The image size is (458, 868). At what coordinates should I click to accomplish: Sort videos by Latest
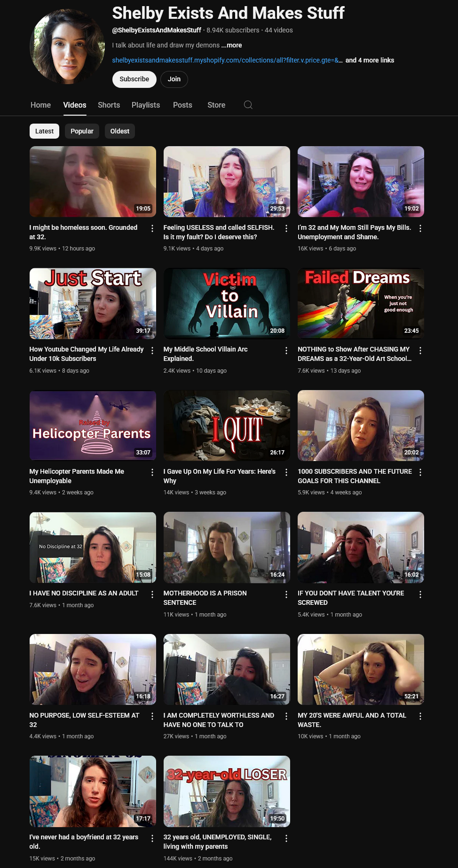tap(44, 131)
